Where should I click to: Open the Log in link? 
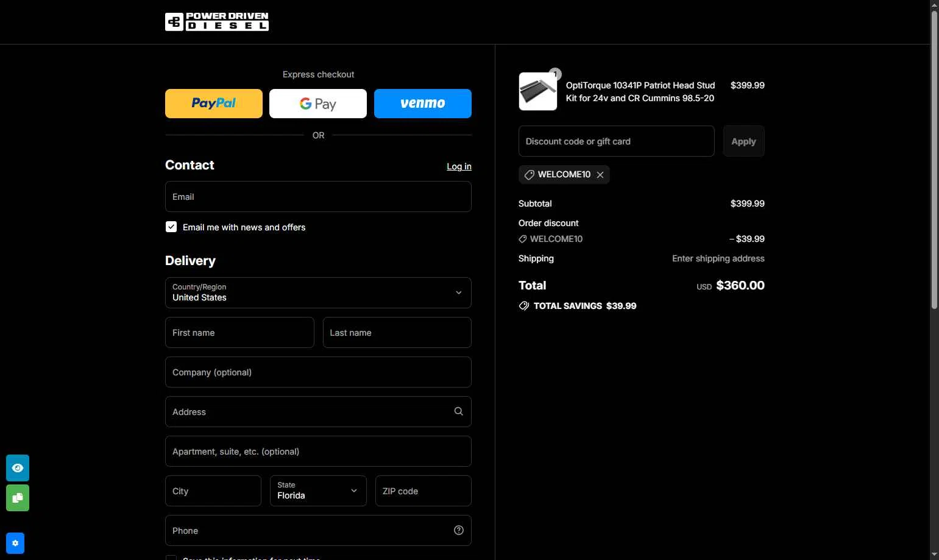(x=459, y=166)
